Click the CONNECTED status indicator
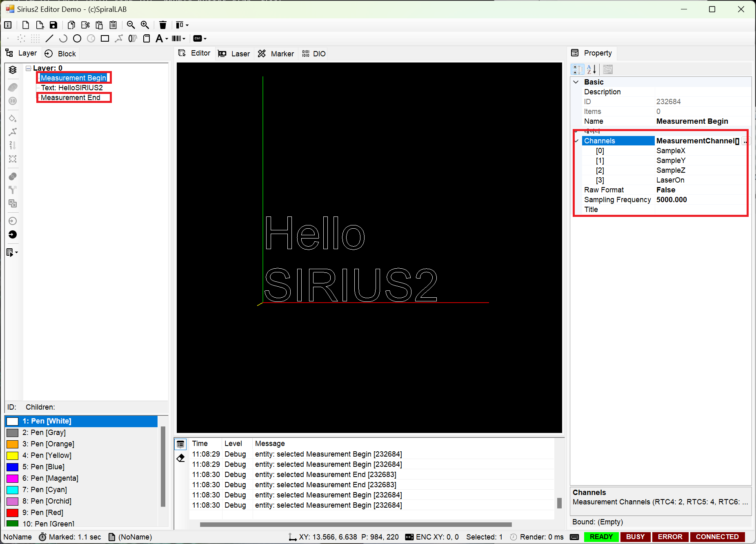 click(717, 537)
